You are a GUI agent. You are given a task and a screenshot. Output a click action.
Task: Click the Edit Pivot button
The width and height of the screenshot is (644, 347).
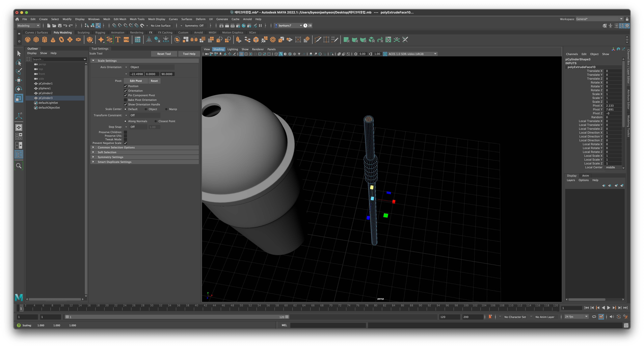[x=135, y=81]
